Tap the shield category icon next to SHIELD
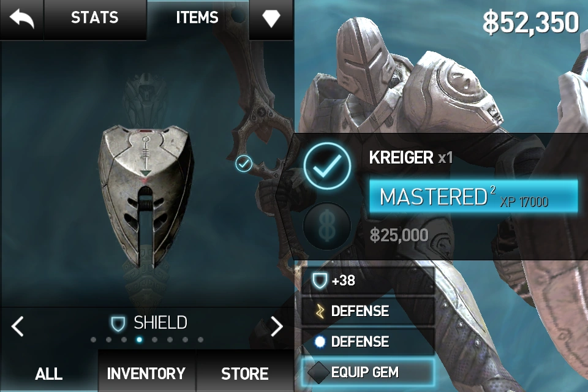The width and height of the screenshot is (588, 392). 118,323
